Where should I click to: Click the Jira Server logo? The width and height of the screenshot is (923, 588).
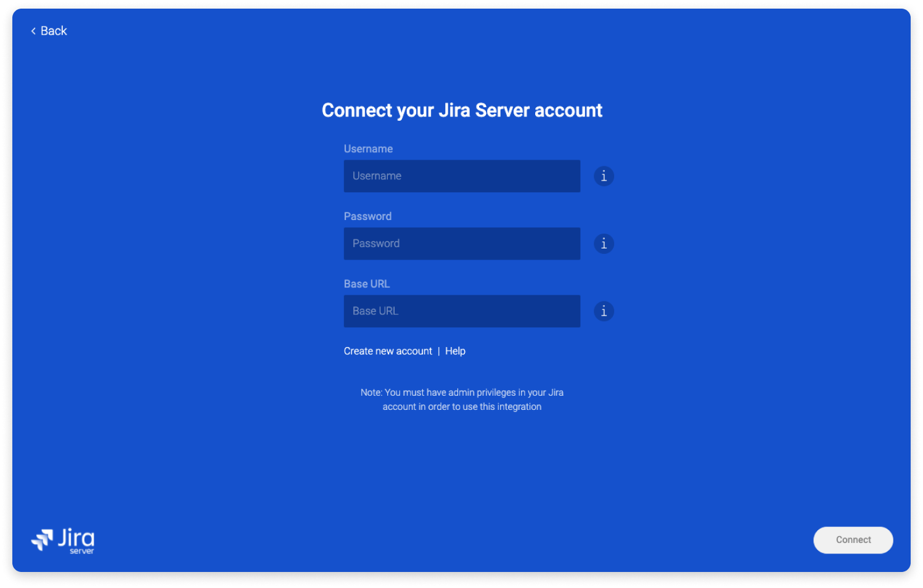(63, 541)
